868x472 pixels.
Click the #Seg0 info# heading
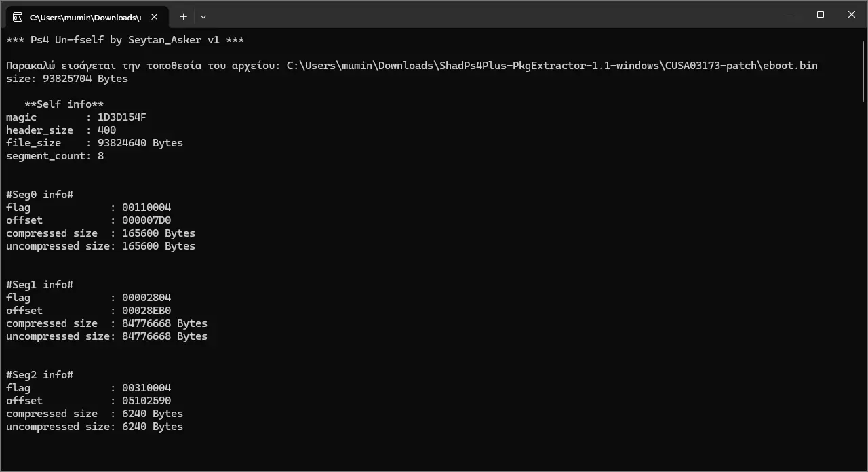pyautogui.click(x=39, y=195)
